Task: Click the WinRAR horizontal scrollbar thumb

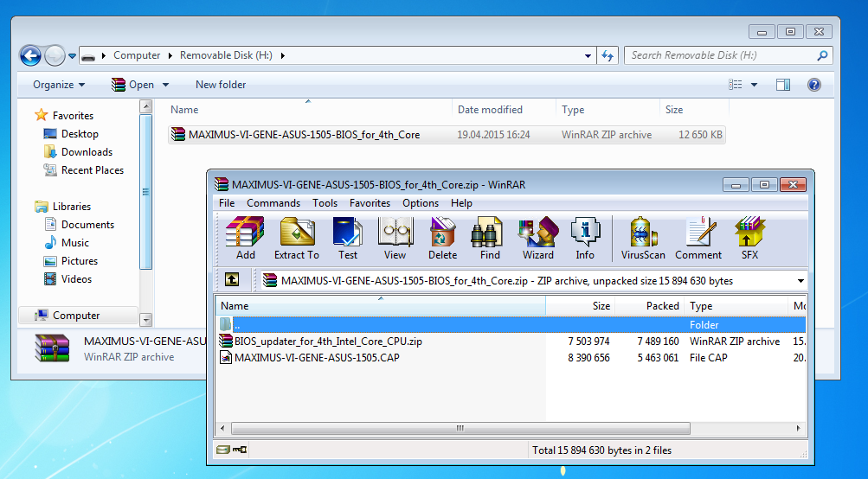Action: tap(460, 428)
